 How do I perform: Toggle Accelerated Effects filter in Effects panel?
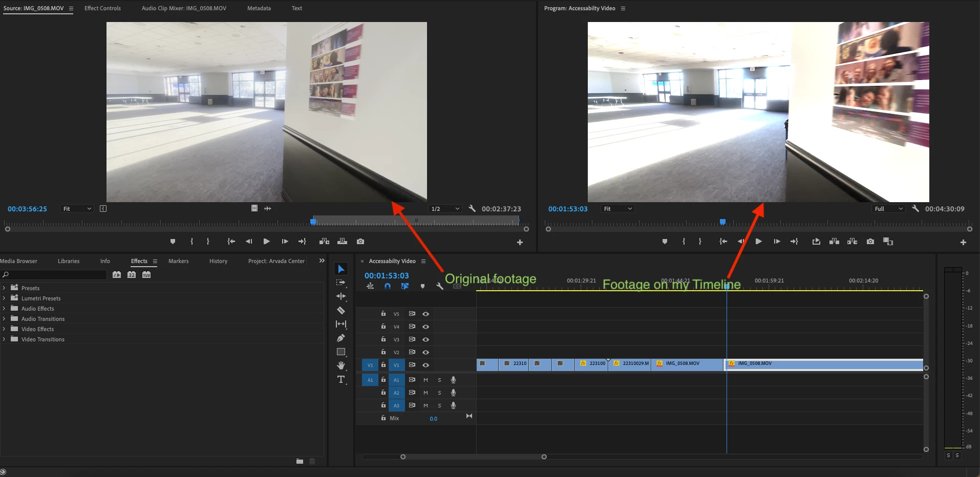[x=117, y=275]
